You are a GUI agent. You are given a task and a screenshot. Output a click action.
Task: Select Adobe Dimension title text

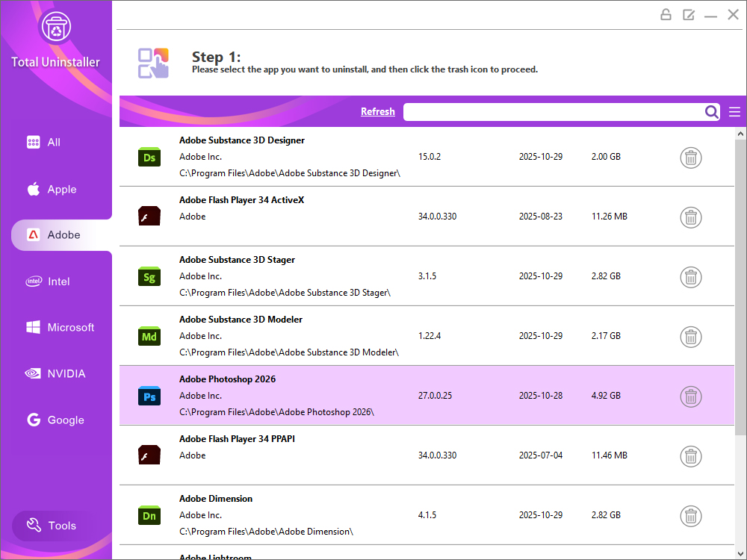pyautogui.click(x=216, y=499)
